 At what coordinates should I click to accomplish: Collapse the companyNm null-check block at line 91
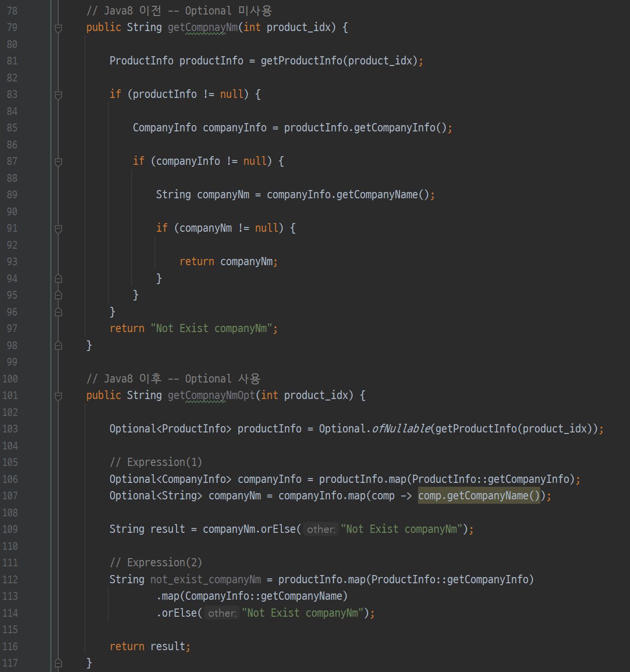point(58,229)
